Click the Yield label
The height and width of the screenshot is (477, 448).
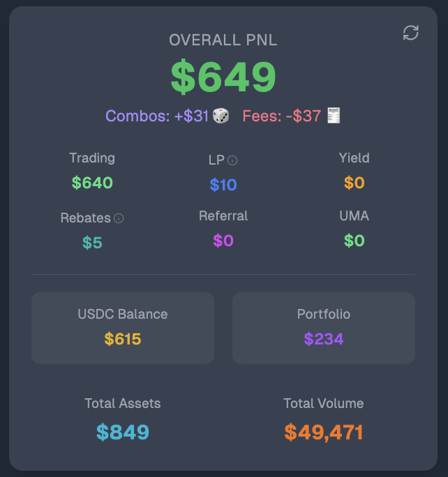coord(354,158)
